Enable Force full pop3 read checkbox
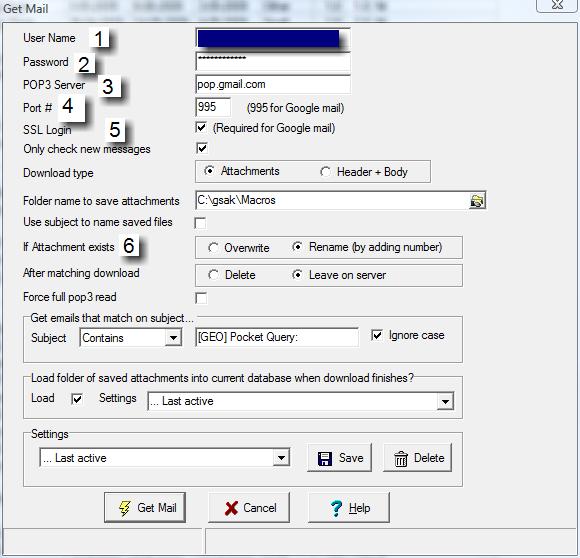This screenshot has width=580, height=558. 201,298
